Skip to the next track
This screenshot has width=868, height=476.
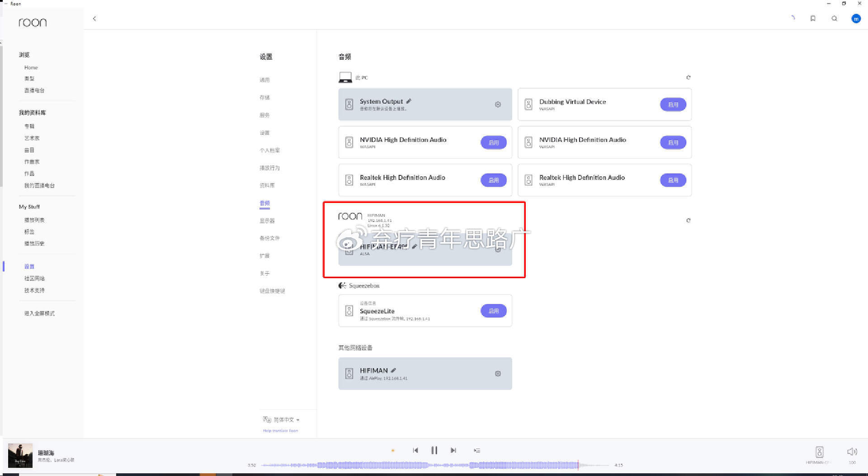click(453, 450)
